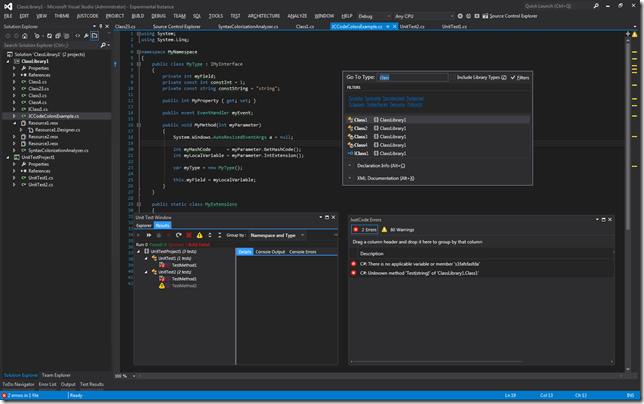Image resolution: width=644 pixels, height=404 pixels.
Task: Toggle the 80 Warnings filter
Action: click(397, 230)
